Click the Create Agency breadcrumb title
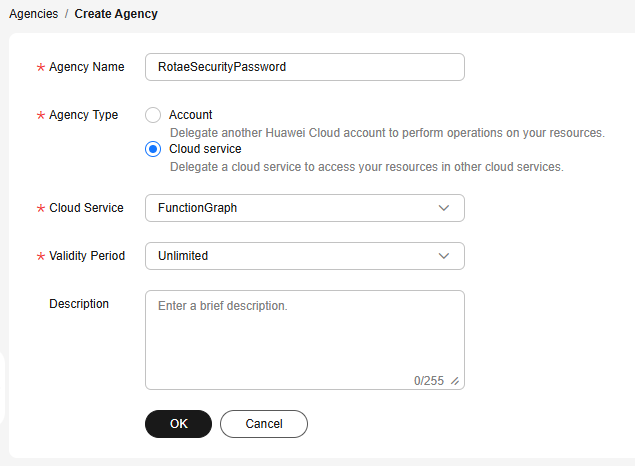Image resolution: width=635 pixels, height=466 pixels. 116,14
